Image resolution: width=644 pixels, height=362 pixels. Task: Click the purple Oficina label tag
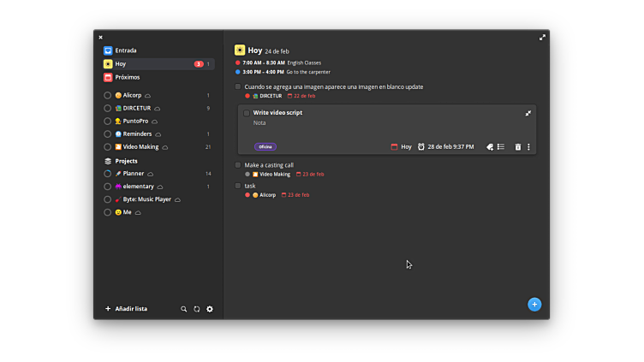click(x=265, y=146)
